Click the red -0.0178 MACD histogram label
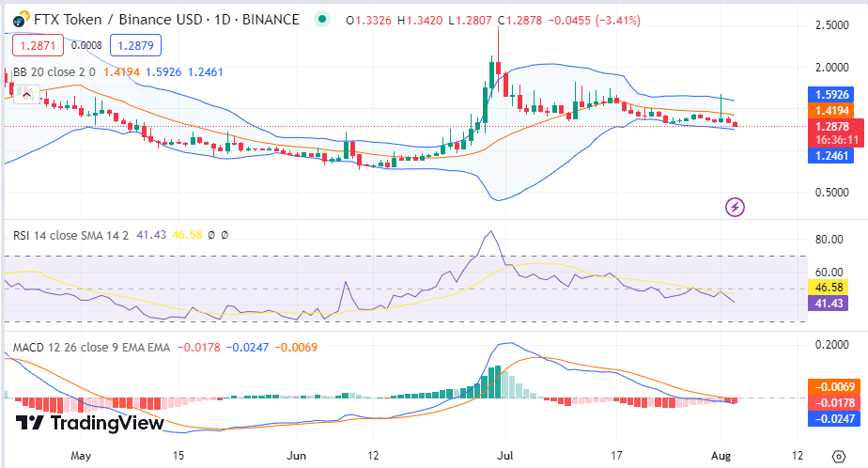Screen dimensions: 868x468 click(834, 402)
